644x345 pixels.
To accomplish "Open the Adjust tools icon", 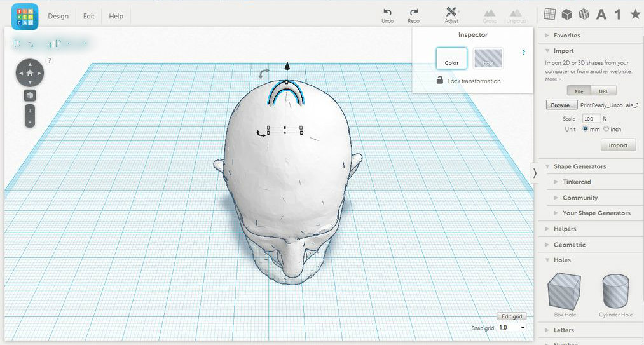I will pos(451,12).
